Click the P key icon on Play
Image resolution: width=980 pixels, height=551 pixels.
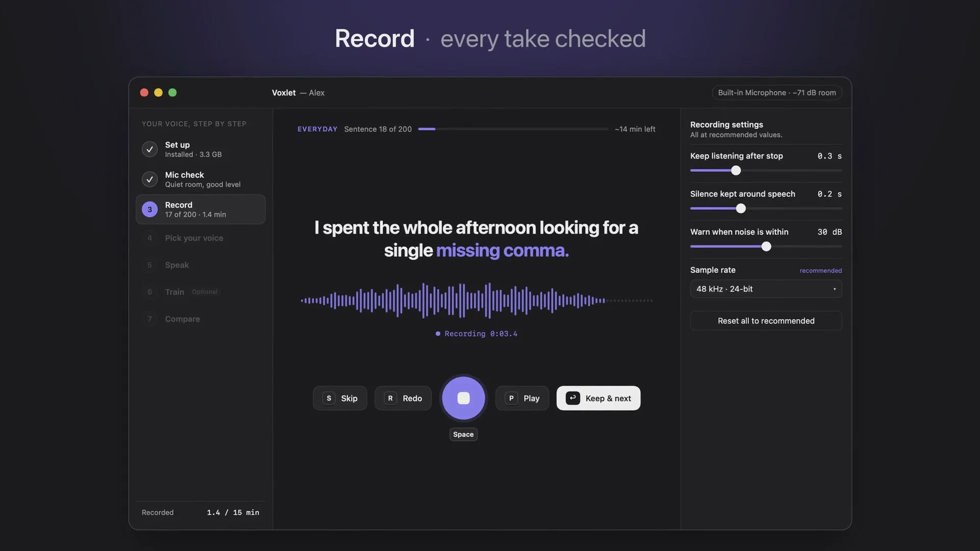pos(511,398)
